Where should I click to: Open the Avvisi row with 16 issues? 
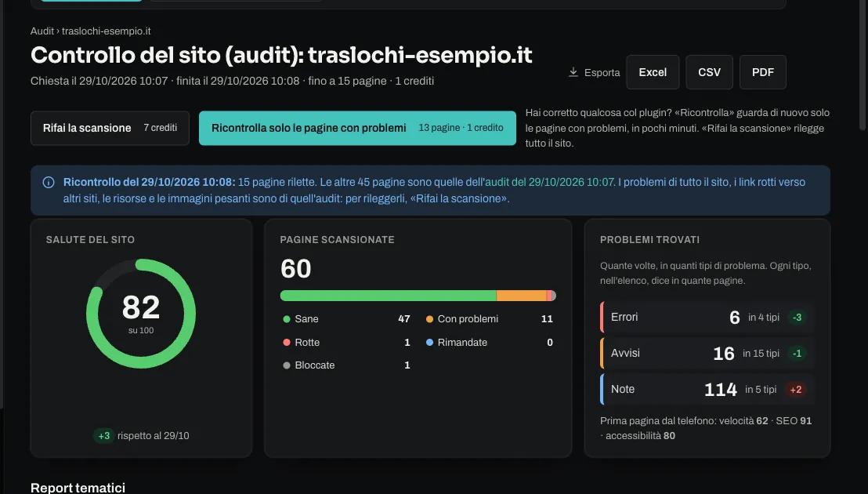707,354
